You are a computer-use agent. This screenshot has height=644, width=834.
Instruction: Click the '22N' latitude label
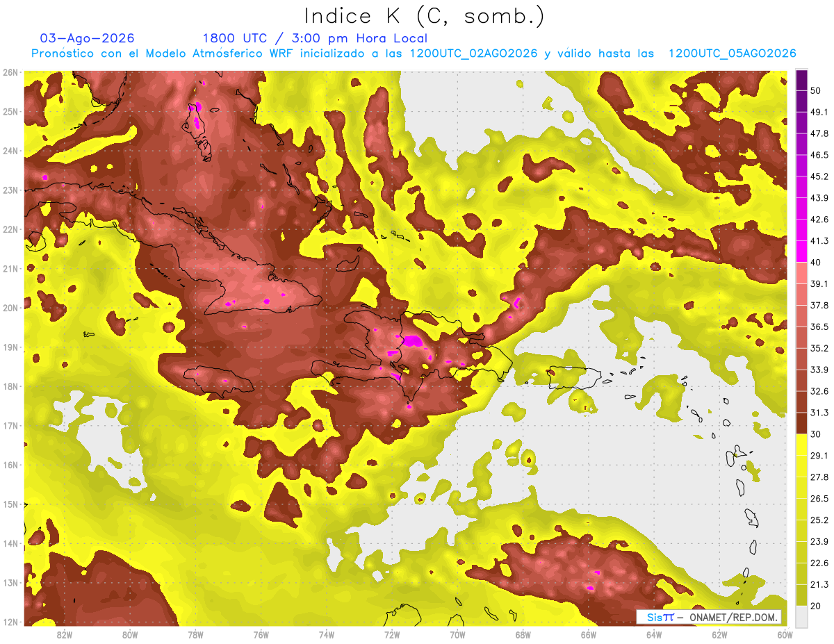coord(10,229)
